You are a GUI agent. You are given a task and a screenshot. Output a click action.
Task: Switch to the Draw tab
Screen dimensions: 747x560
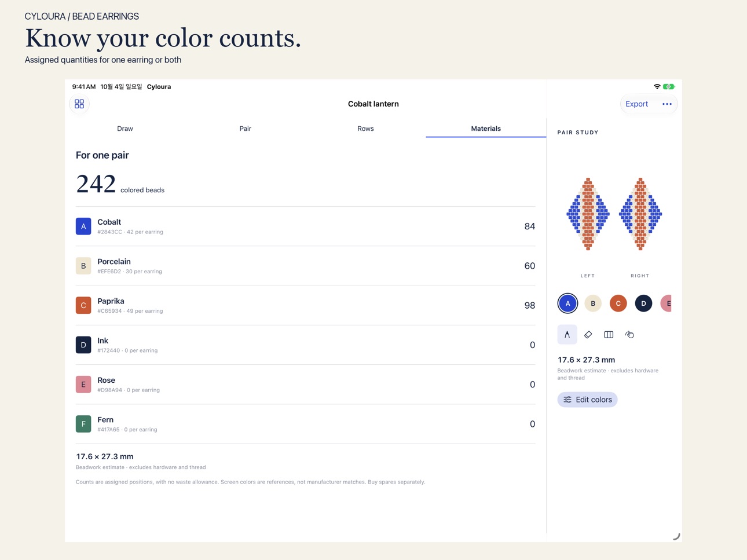125,129
